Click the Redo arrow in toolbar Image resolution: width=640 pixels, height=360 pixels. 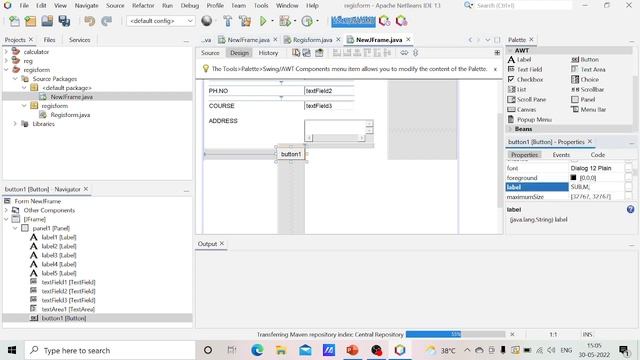pyautogui.click(x=107, y=21)
